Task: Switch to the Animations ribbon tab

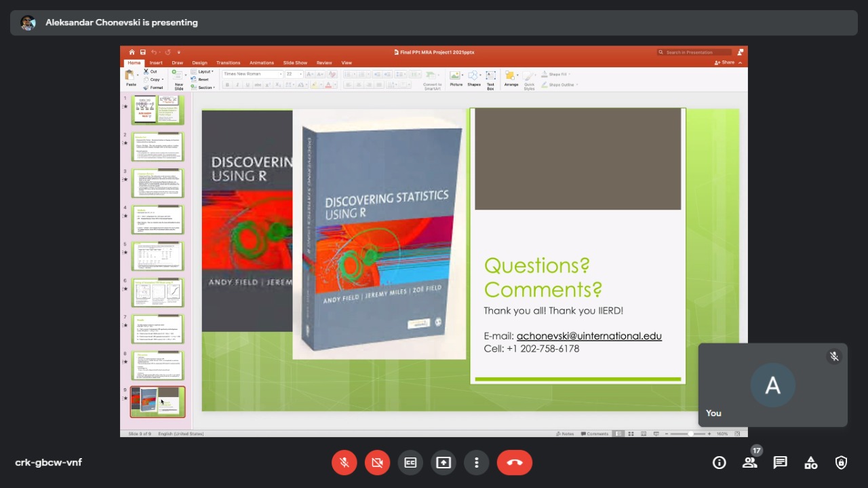Action: 262,63
